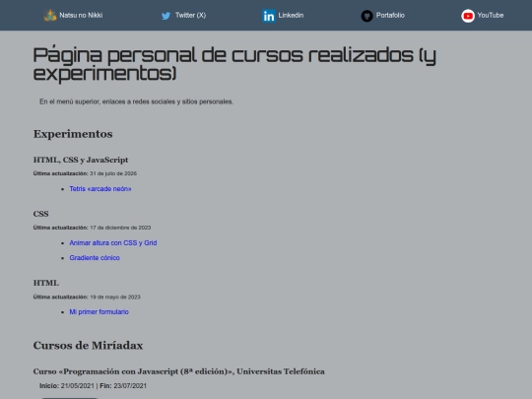Click the standalone HTML subheading

pyautogui.click(x=46, y=283)
